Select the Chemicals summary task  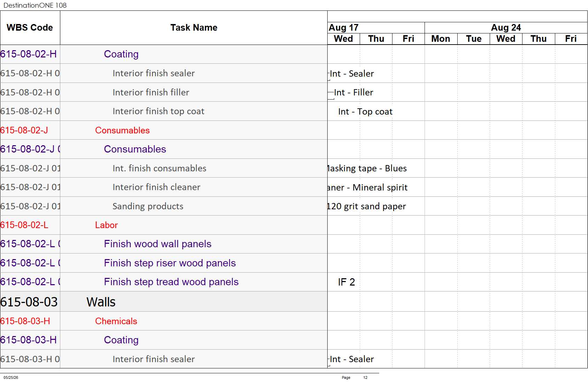coord(116,321)
